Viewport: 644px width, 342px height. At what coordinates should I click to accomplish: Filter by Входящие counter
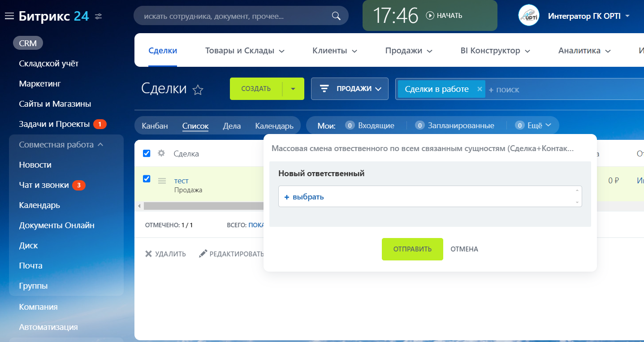point(370,126)
